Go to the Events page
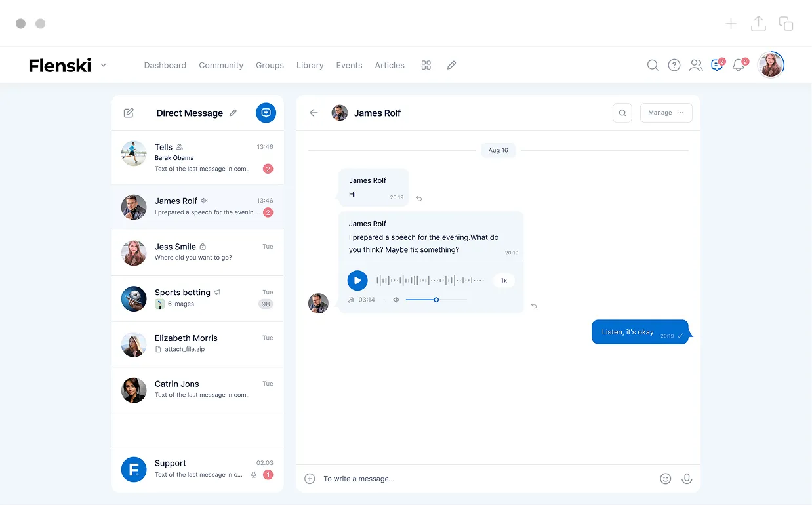The height and width of the screenshot is (505, 812). click(349, 65)
